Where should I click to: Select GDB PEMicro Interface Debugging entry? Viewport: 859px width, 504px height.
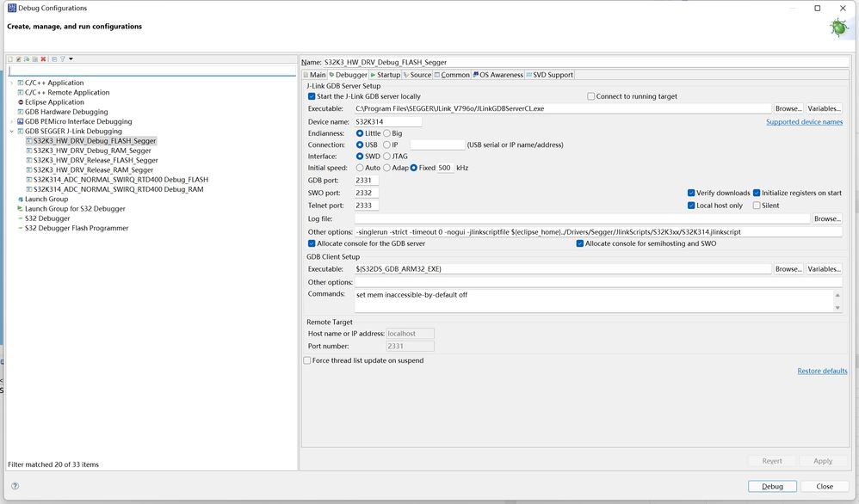78,121
